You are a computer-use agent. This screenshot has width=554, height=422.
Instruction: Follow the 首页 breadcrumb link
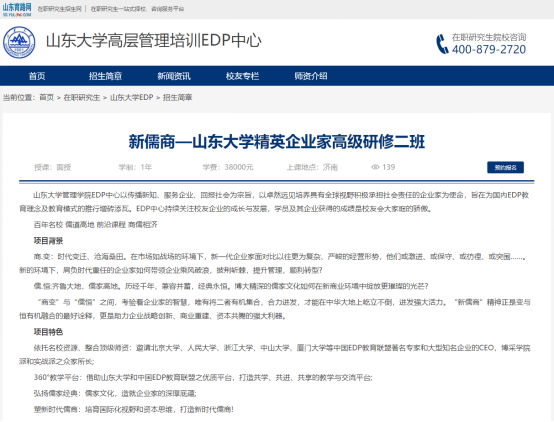coord(47,97)
